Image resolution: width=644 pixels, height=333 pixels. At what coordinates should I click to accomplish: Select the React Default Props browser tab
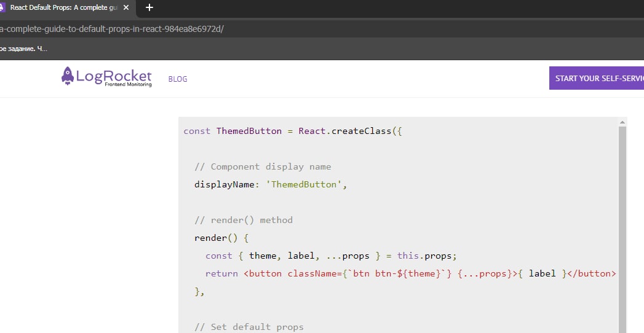tap(62, 8)
